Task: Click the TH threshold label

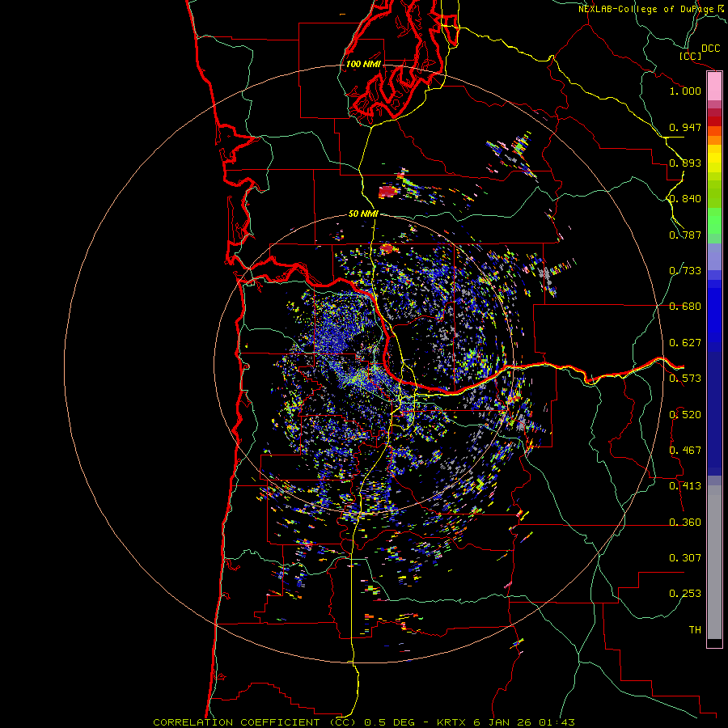Action: coord(695,629)
